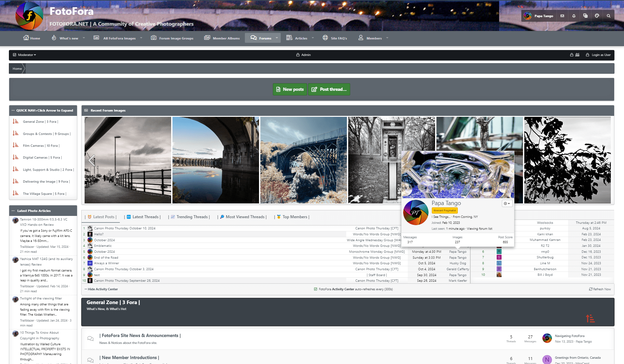This screenshot has height=364, width=624.
Task: Go to Home in the main navigation bar
Action: (32, 38)
